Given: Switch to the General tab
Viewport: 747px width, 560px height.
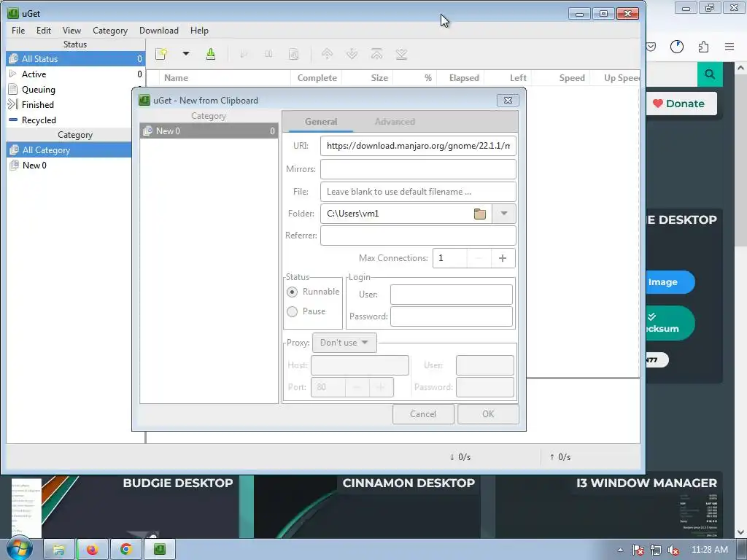Looking at the screenshot, I should 321,122.
